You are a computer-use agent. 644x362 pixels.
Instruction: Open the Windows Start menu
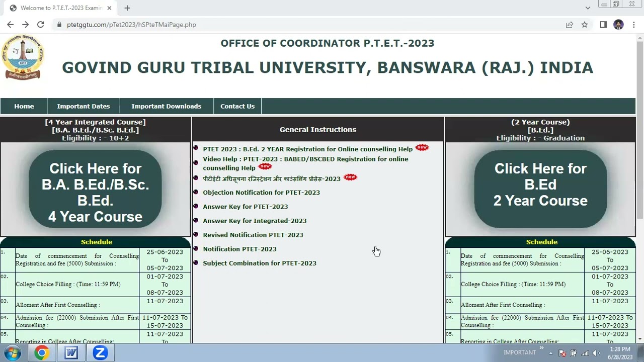pos(12,353)
